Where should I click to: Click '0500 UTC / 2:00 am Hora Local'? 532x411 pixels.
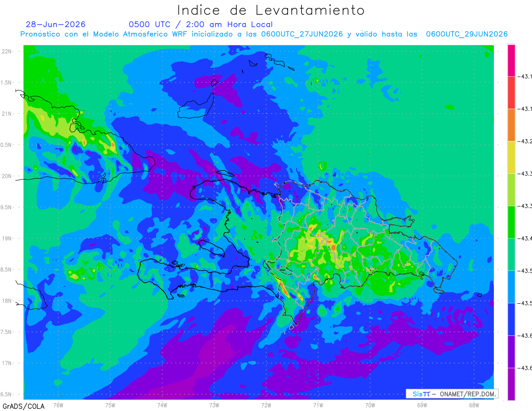tap(201, 24)
